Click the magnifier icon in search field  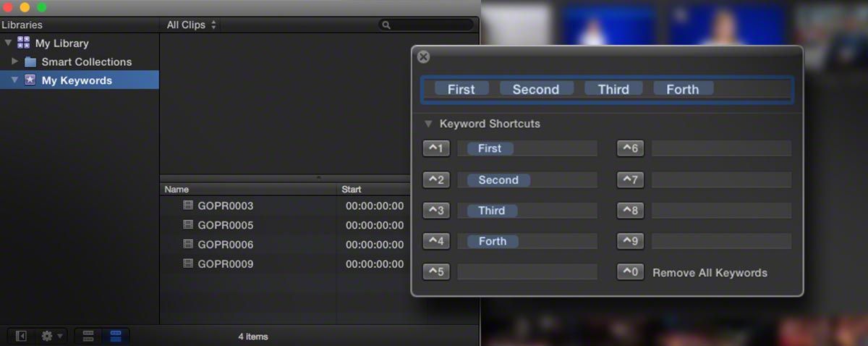pos(386,25)
